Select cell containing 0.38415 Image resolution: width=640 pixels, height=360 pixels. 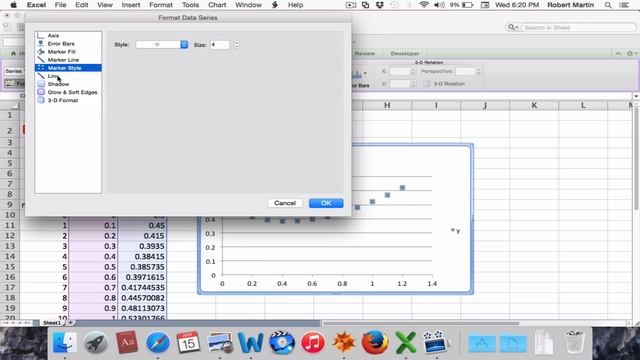tap(142, 256)
